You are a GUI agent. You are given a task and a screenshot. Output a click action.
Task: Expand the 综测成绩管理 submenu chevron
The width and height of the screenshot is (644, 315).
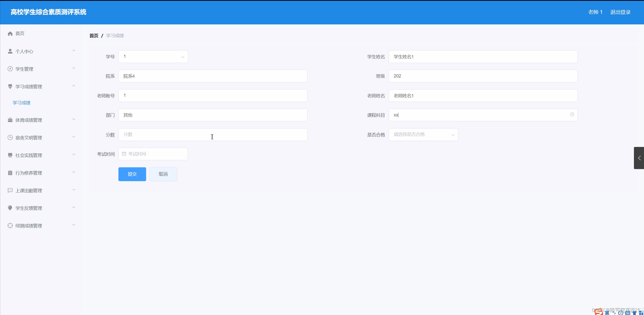coord(74,225)
